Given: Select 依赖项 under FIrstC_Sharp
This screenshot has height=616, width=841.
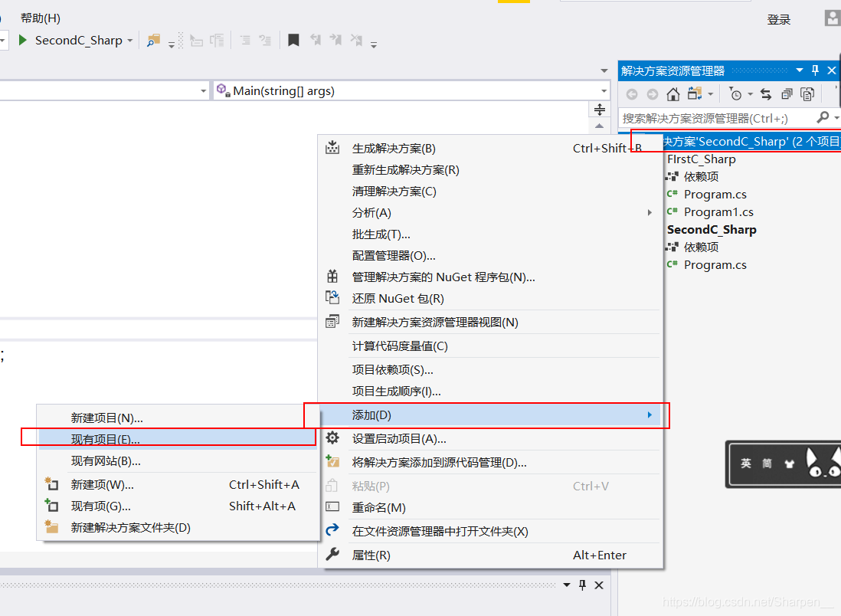Looking at the screenshot, I should (x=701, y=176).
